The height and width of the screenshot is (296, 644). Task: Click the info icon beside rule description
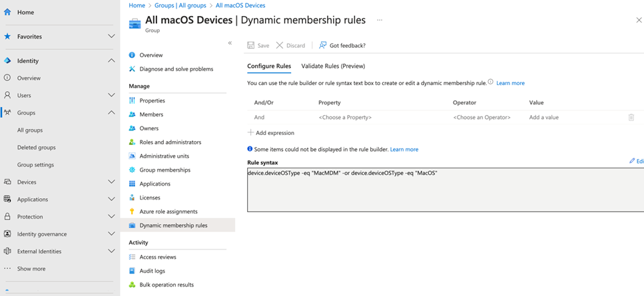point(490,82)
